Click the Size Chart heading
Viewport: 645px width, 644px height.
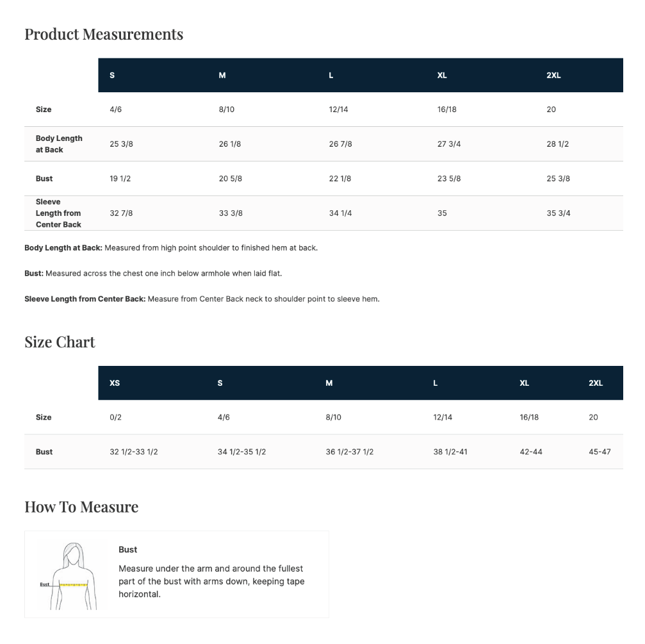[x=60, y=342]
